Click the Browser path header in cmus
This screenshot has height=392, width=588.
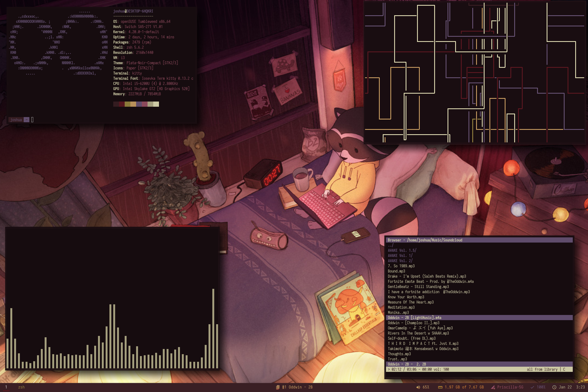point(425,240)
